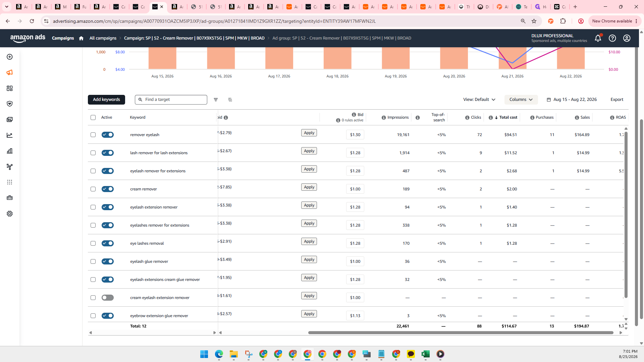
Task: Show info for Impressions column
Action: pos(384,118)
